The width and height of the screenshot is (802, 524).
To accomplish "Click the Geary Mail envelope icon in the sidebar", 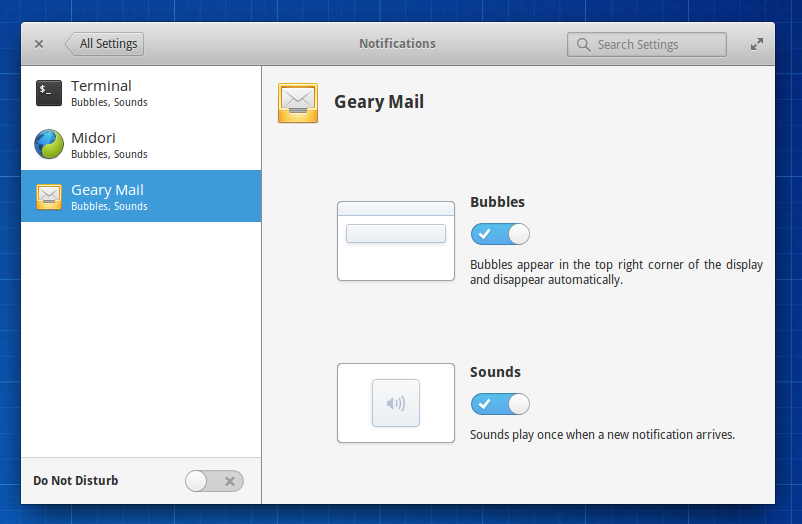I will click(x=49, y=197).
